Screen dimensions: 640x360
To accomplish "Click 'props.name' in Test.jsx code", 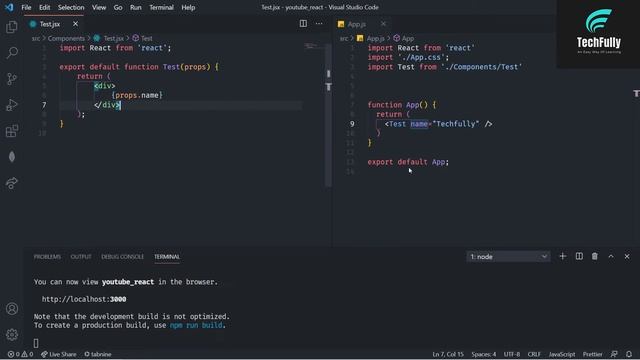I will 137,96.
